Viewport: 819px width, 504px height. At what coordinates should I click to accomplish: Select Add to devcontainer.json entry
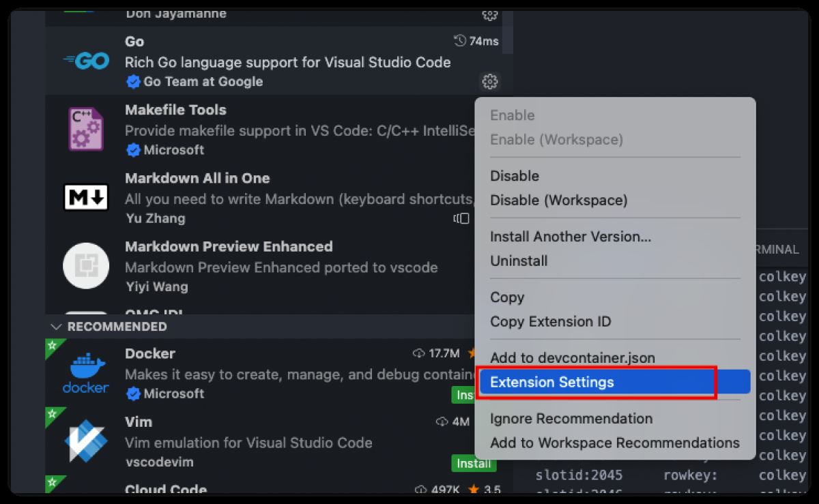[572, 358]
